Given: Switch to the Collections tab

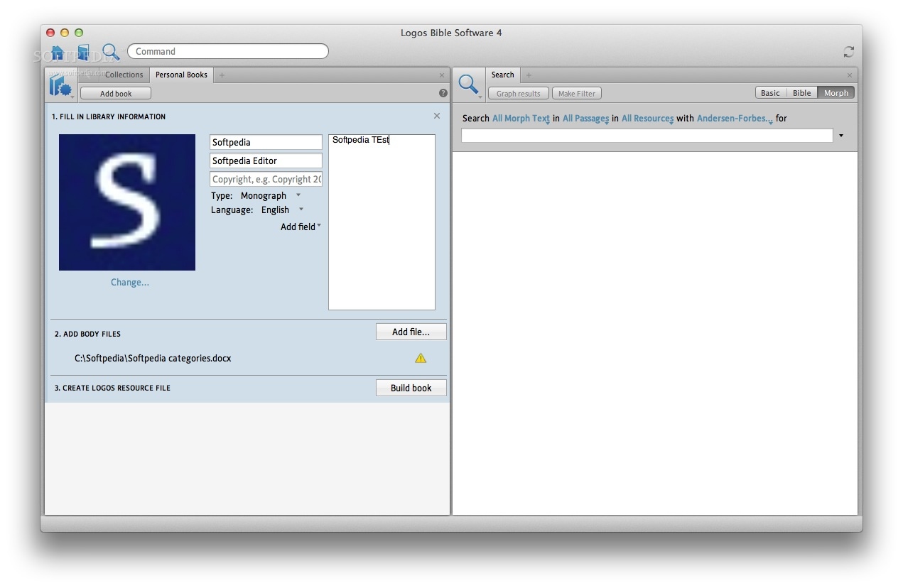Looking at the screenshot, I should pos(124,75).
